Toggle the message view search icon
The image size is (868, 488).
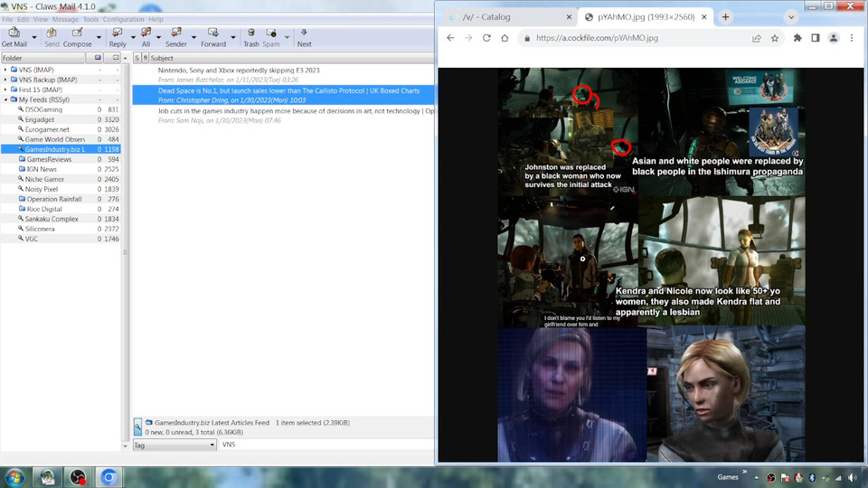(x=137, y=427)
